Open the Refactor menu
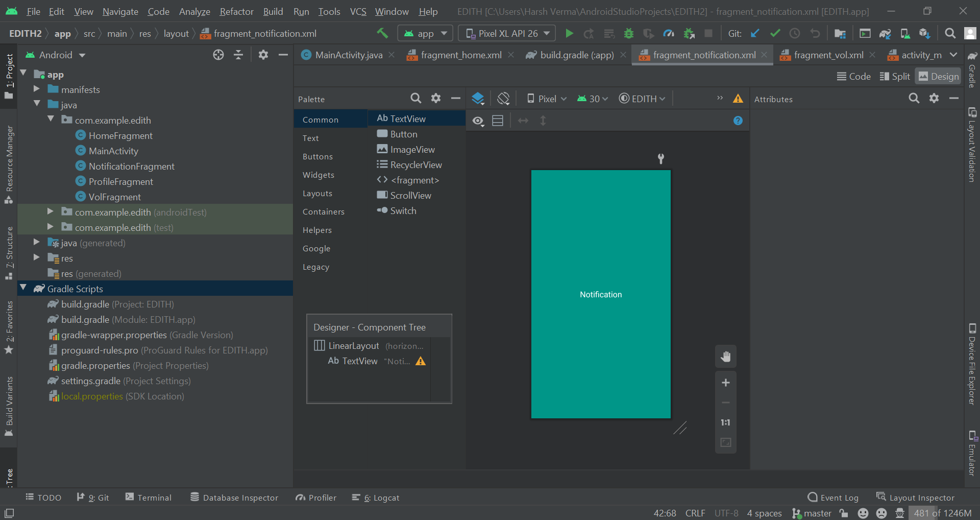Screen dimensions: 980x520 (x=236, y=11)
